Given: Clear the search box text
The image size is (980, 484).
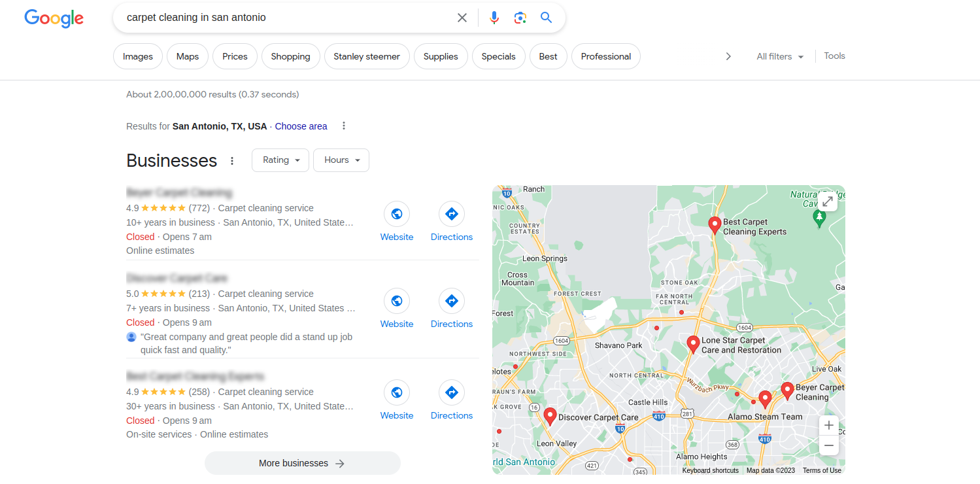Looking at the screenshot, I should pyautogui.click(x=462, y=18).
